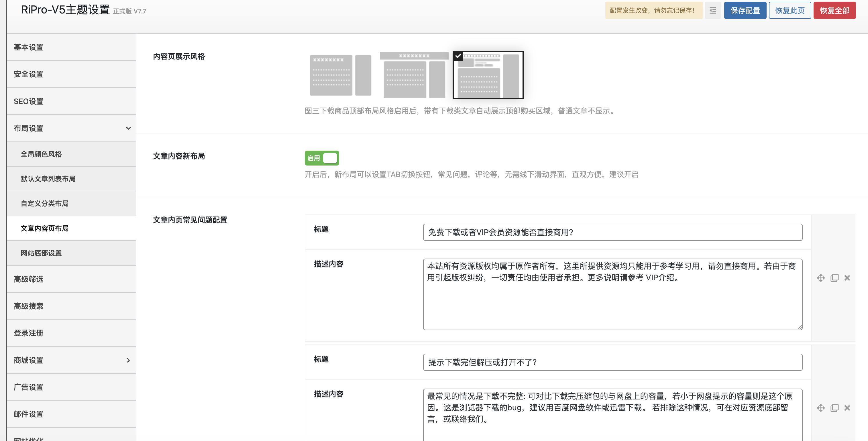Click the first FAQ 标题 input field
Viewport: 868px width, 441px height.
point(612,232)
